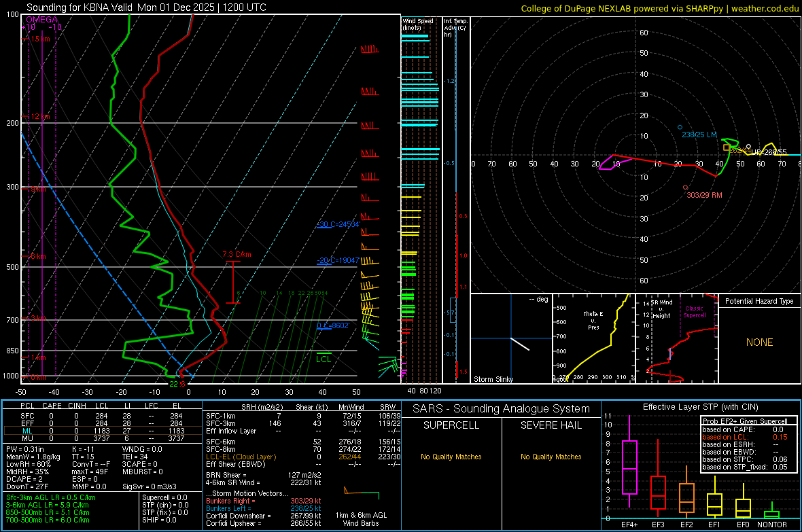The height and width of the screenshot is (532, 802).
Task: Click the SHIP = 0.0 value
Action: [x=159, y=520]
